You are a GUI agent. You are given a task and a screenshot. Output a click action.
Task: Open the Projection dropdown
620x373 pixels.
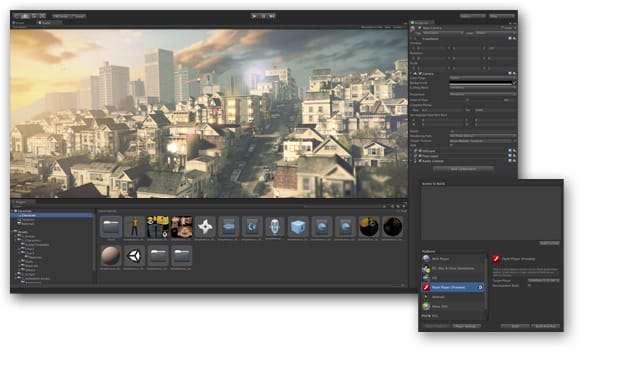click(x=482, y=94)
